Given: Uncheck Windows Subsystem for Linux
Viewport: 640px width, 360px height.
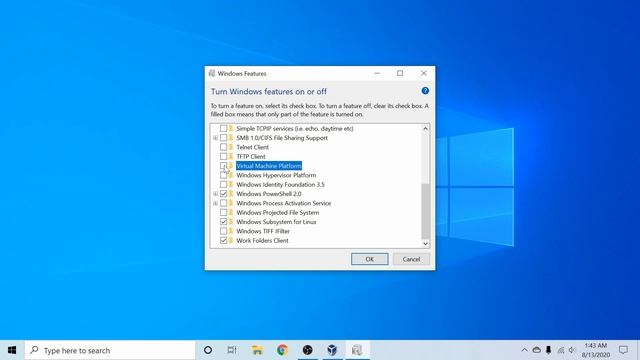Looking at the screenshot, I should (x=223, y=222).
